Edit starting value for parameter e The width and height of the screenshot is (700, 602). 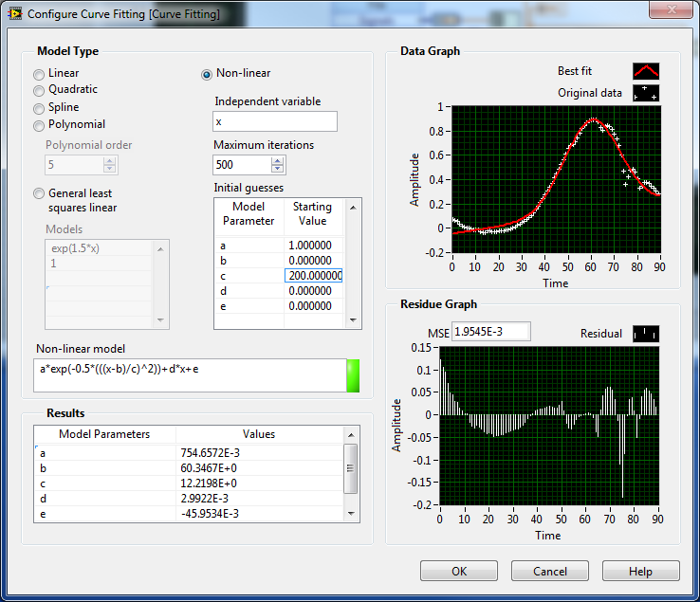click(313, 306)
